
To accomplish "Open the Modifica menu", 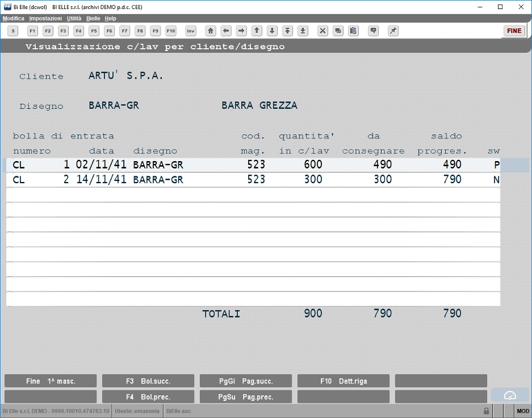I will 14,18.
